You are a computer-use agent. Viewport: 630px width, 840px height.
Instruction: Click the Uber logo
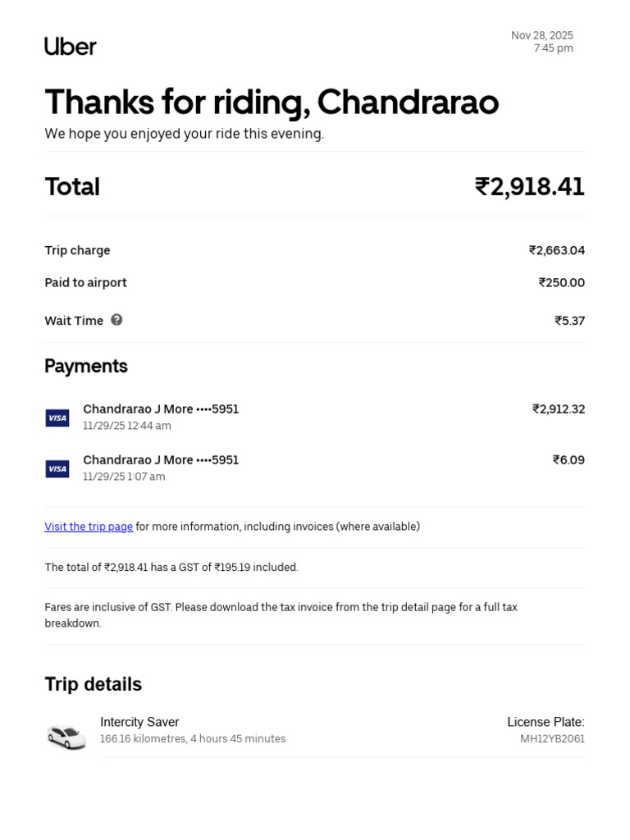click(71, 47)
